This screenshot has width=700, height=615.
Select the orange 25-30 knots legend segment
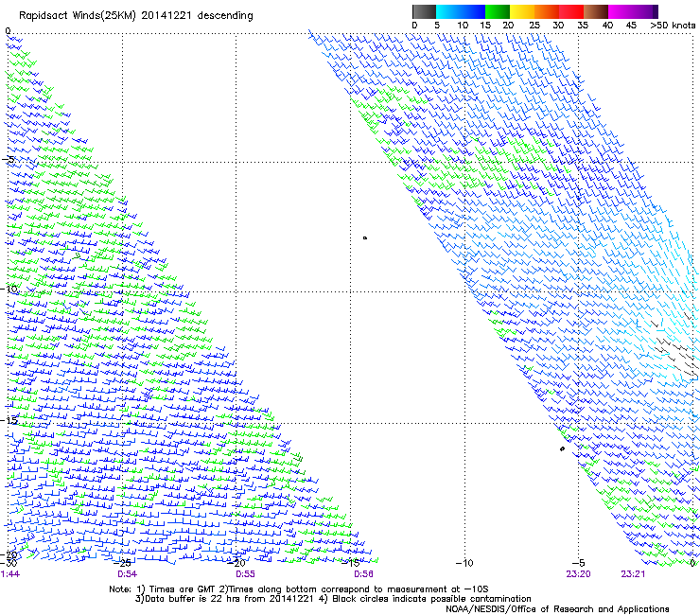tap(547, 11)
